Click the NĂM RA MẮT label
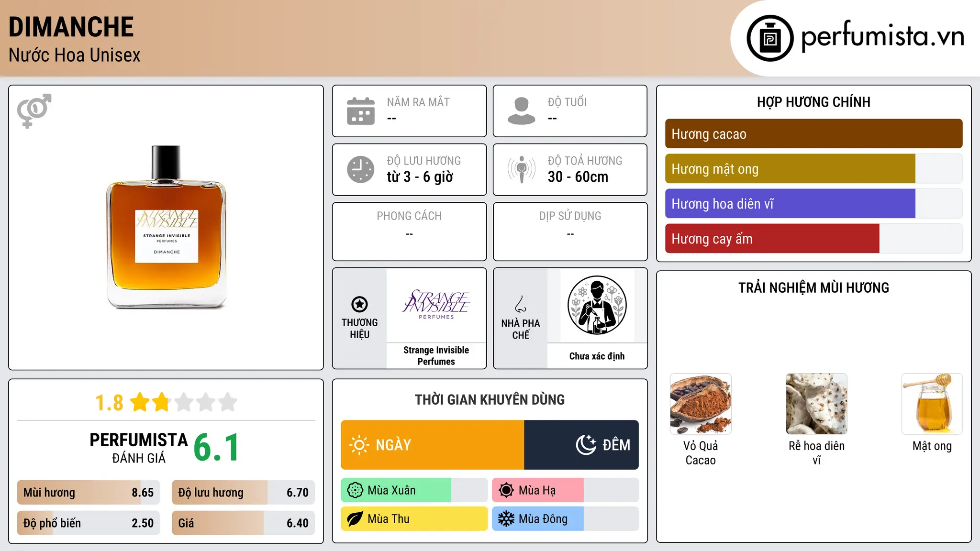 tap(418, 102)
